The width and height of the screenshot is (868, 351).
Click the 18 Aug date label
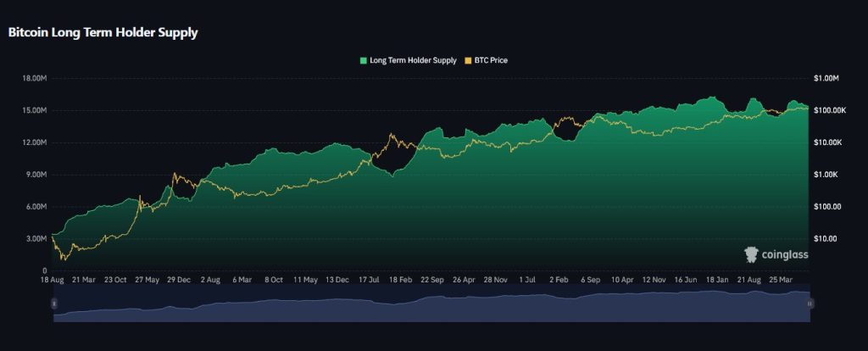(53, 278)
